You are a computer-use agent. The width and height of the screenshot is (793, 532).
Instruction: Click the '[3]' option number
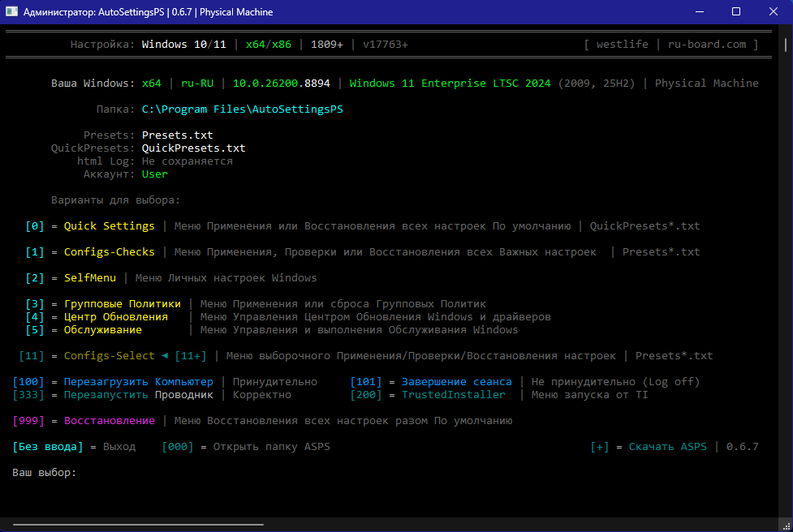pos(34,303)
